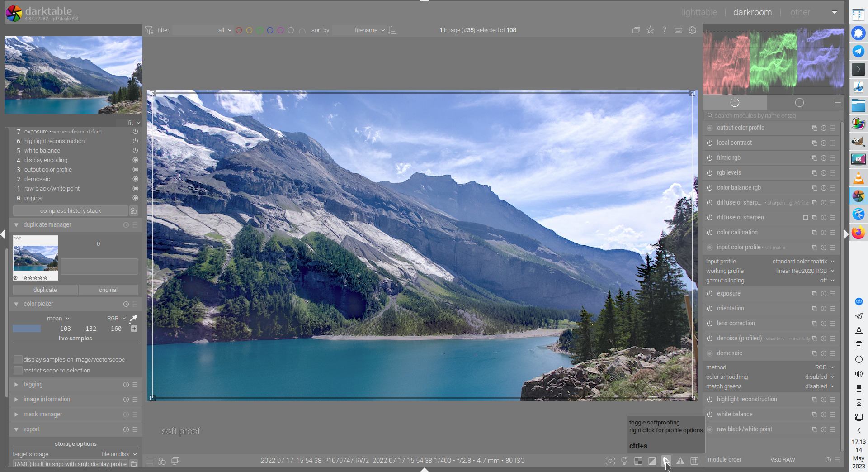
Task: Toggle gamut check warning triangle icon
Action: (680, 461)
